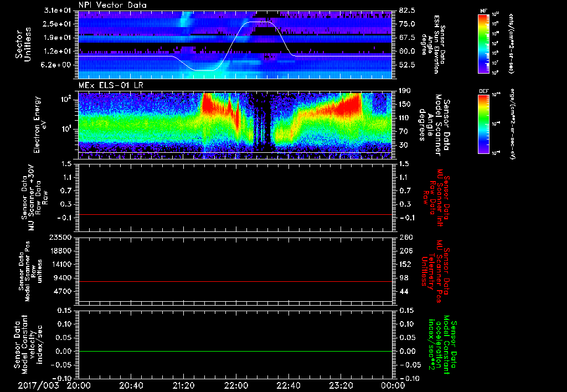
Task: Click the left 0.15 velocity tick label
Action: coord(64,310)
